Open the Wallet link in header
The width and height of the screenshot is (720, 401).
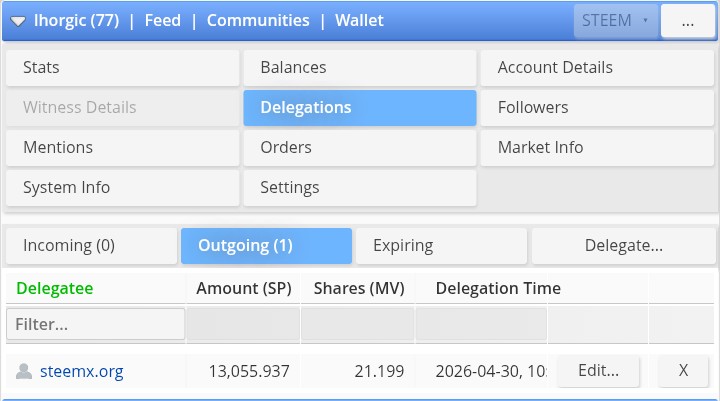pos(359,21)
